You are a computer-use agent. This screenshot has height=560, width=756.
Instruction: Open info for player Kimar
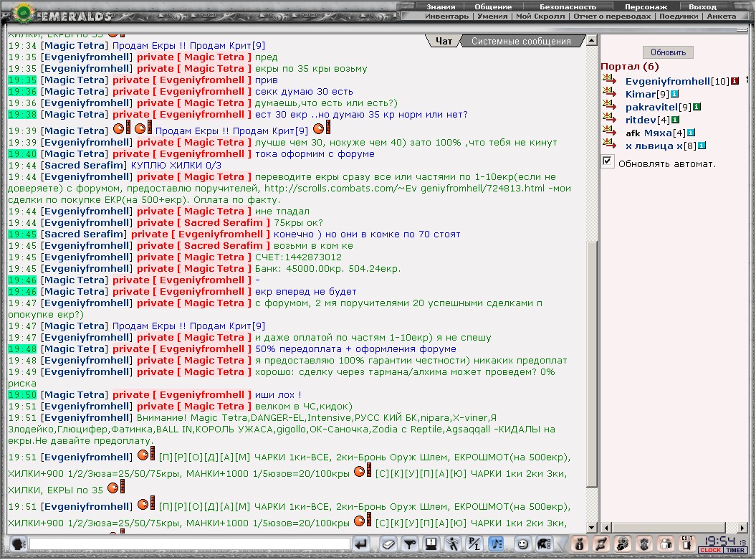[674, 94]
